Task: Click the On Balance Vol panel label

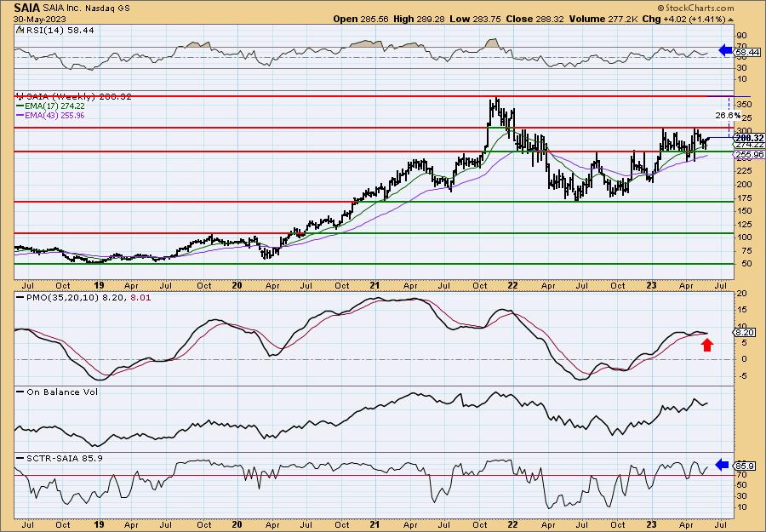Action: click(x=62, y=392)
